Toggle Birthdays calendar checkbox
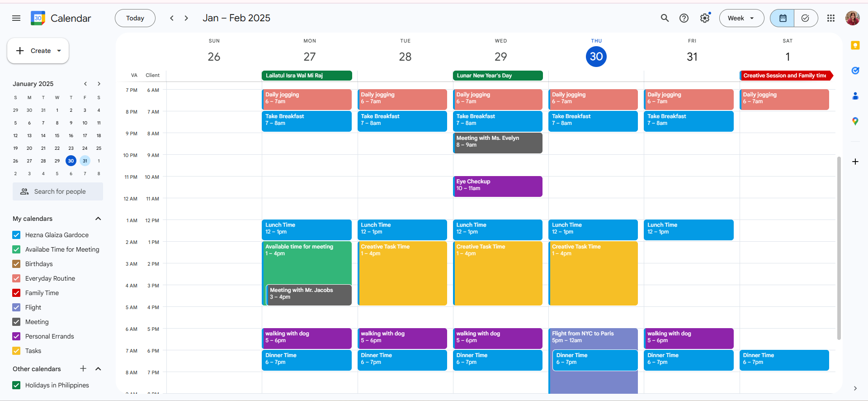This screenshot has width=868, height=401. click(x=16, y=264)
